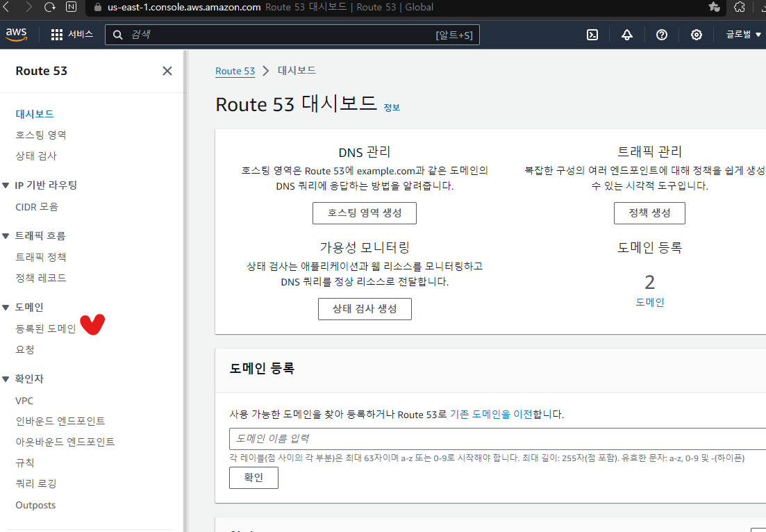Image resolution: width=766 pixels, height=532 pixels.
Task: Open 트래픽 정책 in the sidebar
Action: [40, 257]
